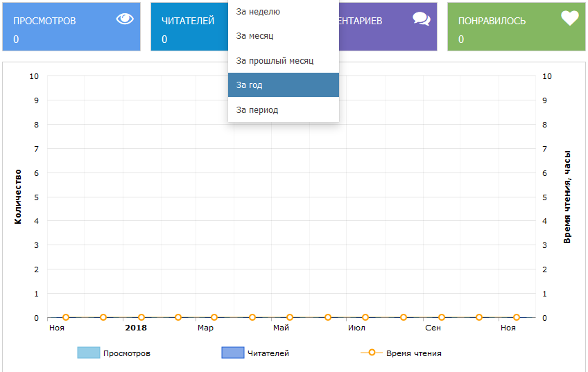Click the heart icon in Понравилось card
588x372 pixels.
[x=569, y=19]
